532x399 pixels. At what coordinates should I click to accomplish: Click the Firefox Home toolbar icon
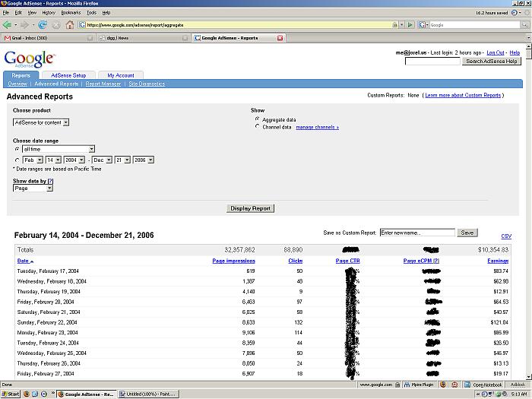[70, 25]
